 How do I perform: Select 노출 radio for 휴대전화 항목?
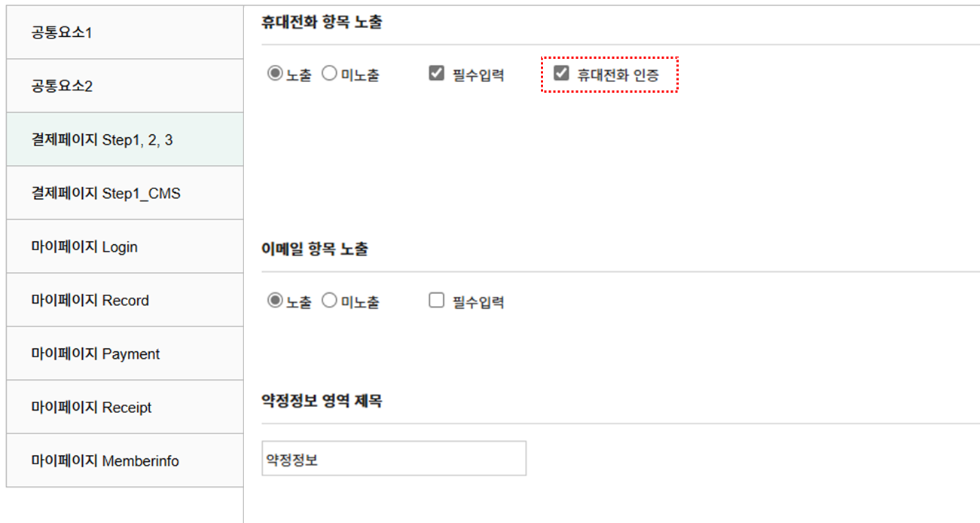point(276,74)
